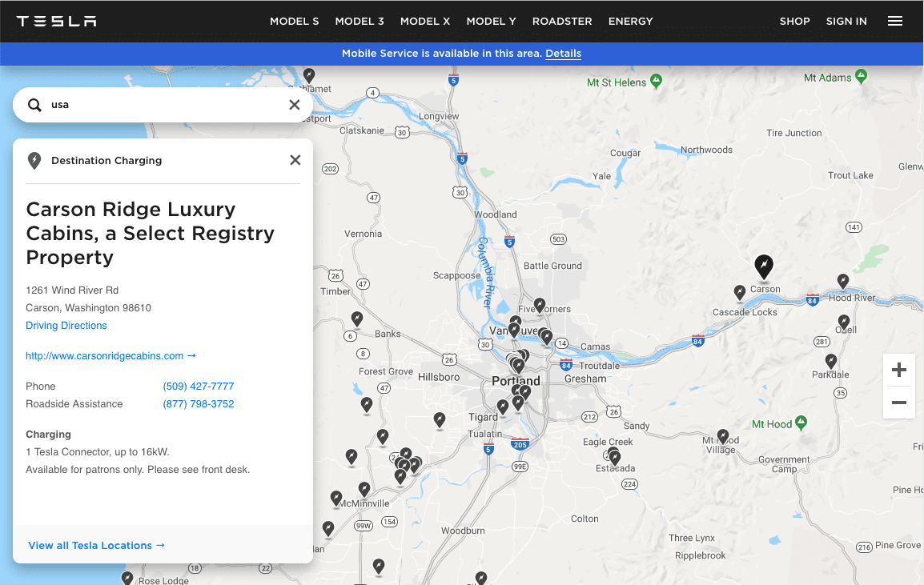Open the Model 3 menu item
Screen dimensions: 924x585
coord(360,22)
